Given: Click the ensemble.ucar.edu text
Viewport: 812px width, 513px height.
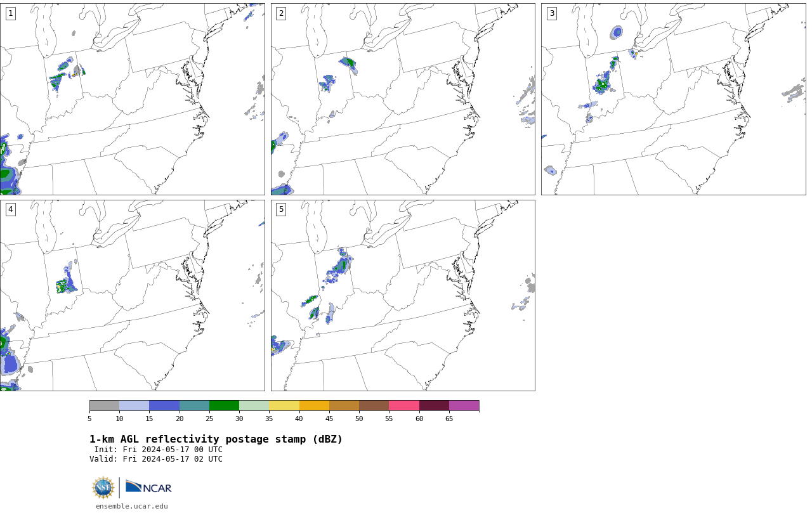Looking at the screenshot, I should coord(131,506).
